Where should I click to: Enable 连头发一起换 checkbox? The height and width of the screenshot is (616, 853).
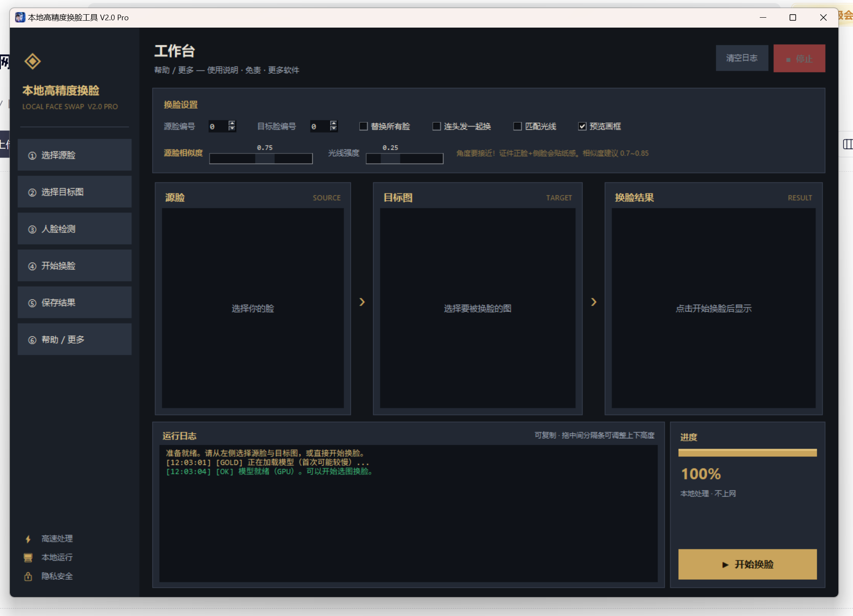click(437, 126)
